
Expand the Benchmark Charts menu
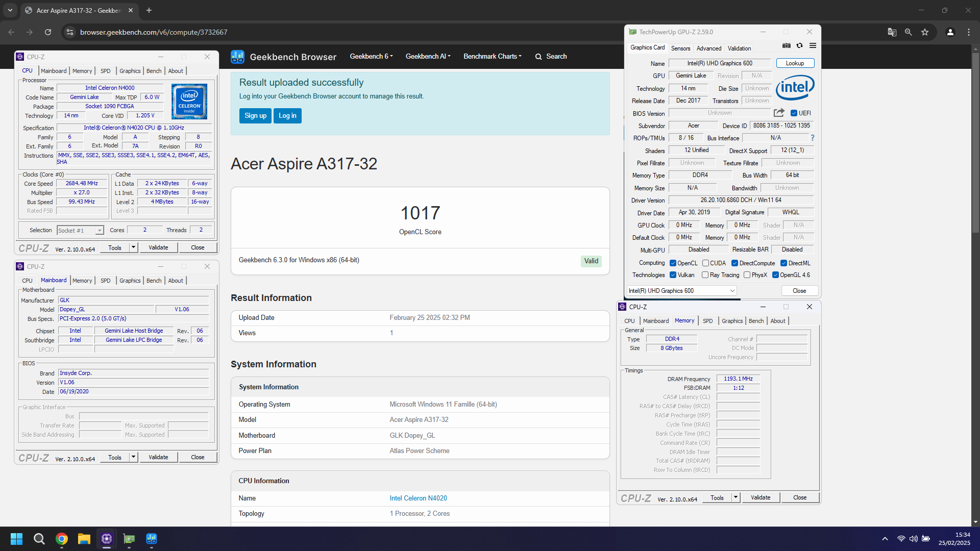tap(492, 57)
